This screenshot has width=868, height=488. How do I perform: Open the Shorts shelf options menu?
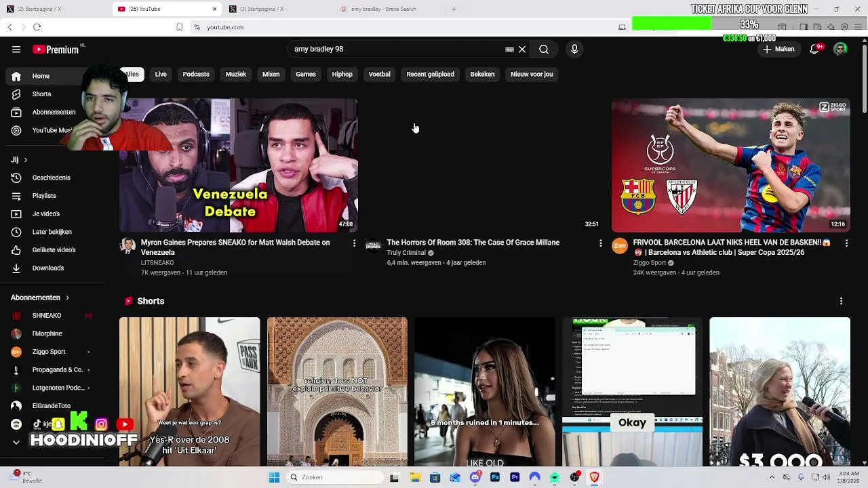click(x=841, y=301)
